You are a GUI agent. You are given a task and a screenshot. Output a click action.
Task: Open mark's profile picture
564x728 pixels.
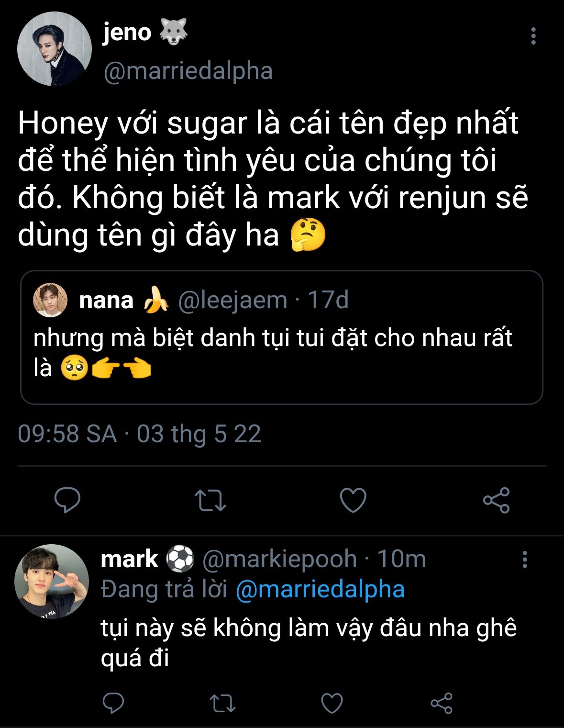pos(52,581)
